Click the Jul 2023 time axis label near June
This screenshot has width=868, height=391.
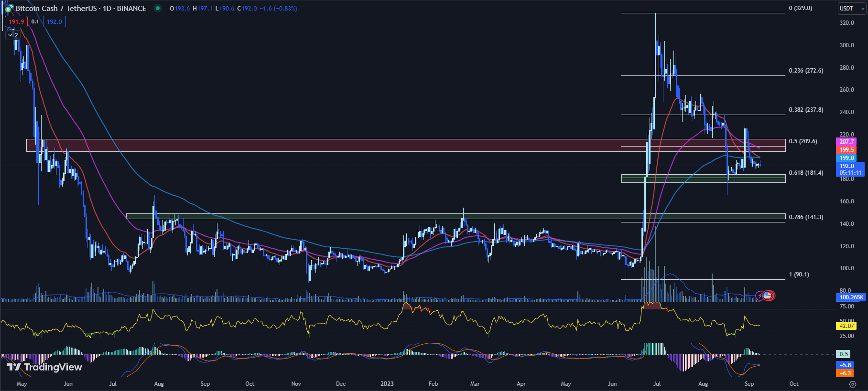coord(657,384)
